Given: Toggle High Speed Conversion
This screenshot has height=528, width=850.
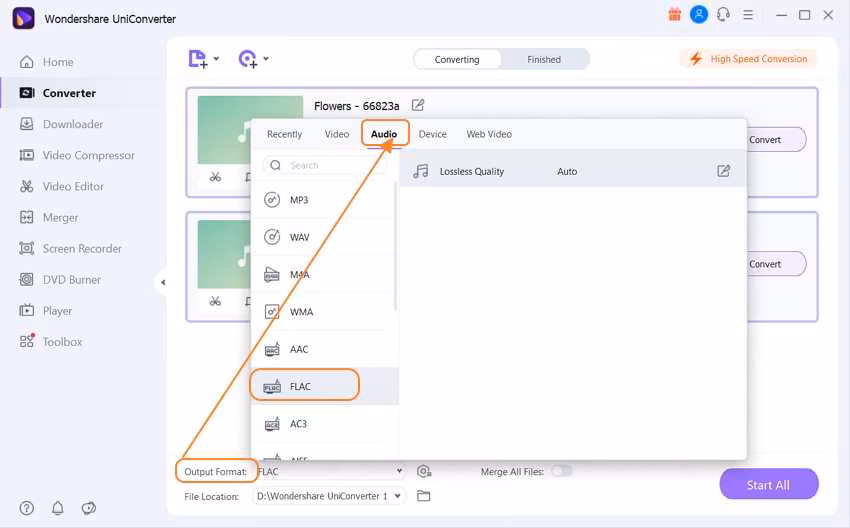Looking at the screenshot, I should click(749, 59).
